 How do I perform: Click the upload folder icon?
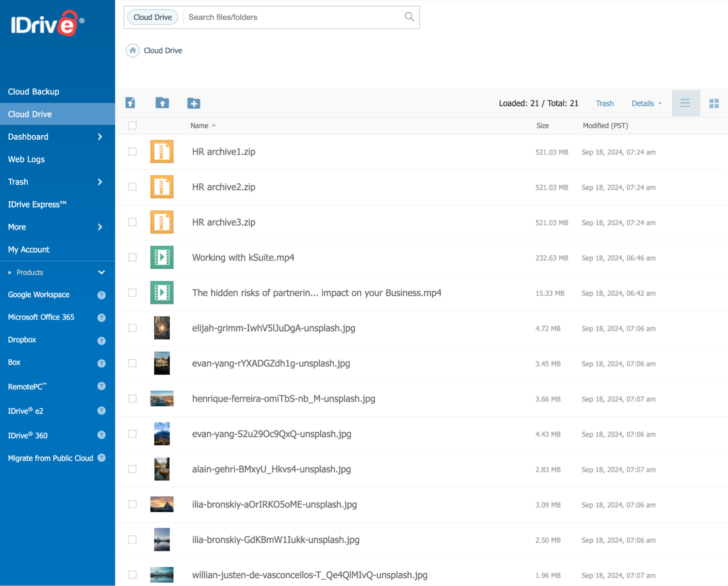tap(162, 103)
